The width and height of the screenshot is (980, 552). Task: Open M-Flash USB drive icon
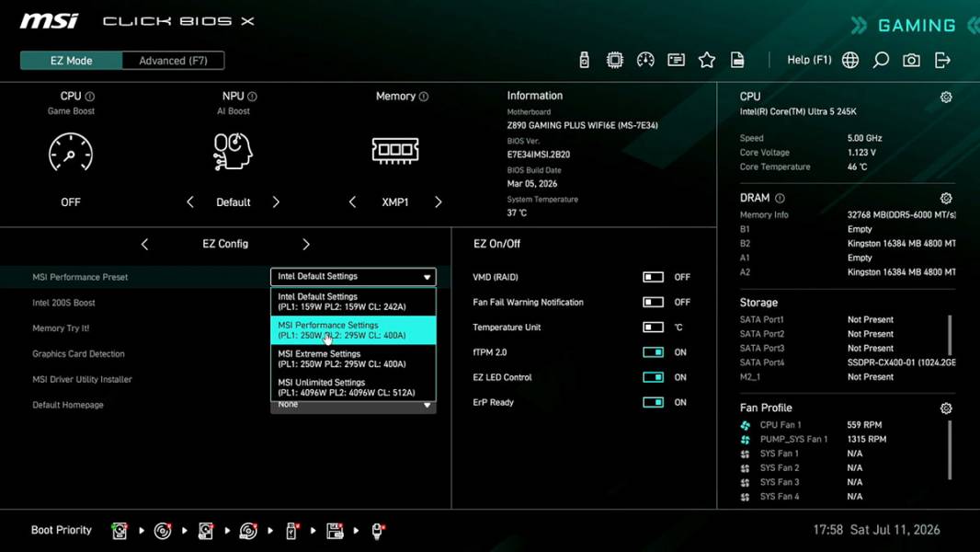(x=584, y=60)
